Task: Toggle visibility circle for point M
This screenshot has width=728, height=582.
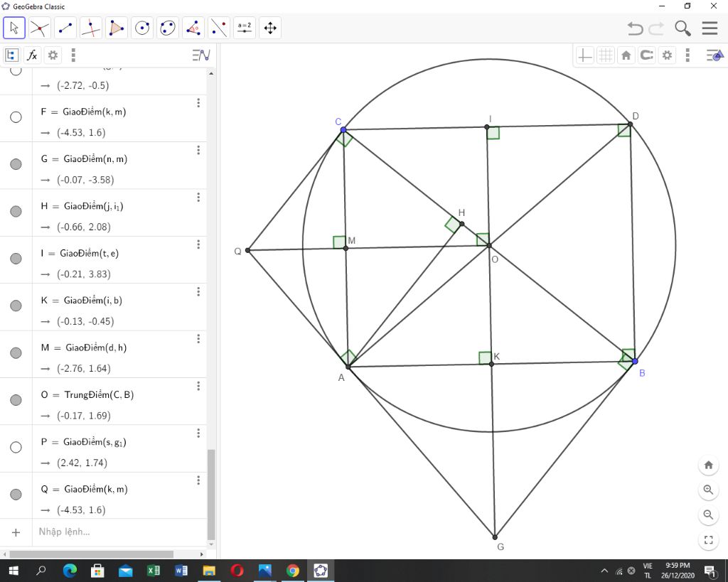Action: click(16, 353)
